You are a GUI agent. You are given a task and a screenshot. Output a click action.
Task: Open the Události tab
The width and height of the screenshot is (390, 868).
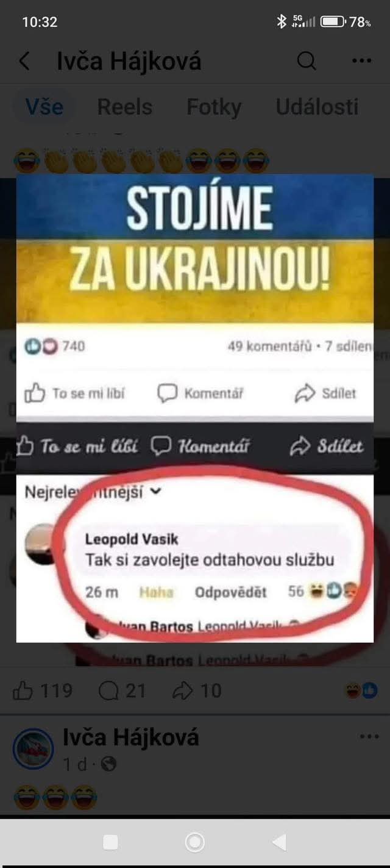(x=317, y=107)
